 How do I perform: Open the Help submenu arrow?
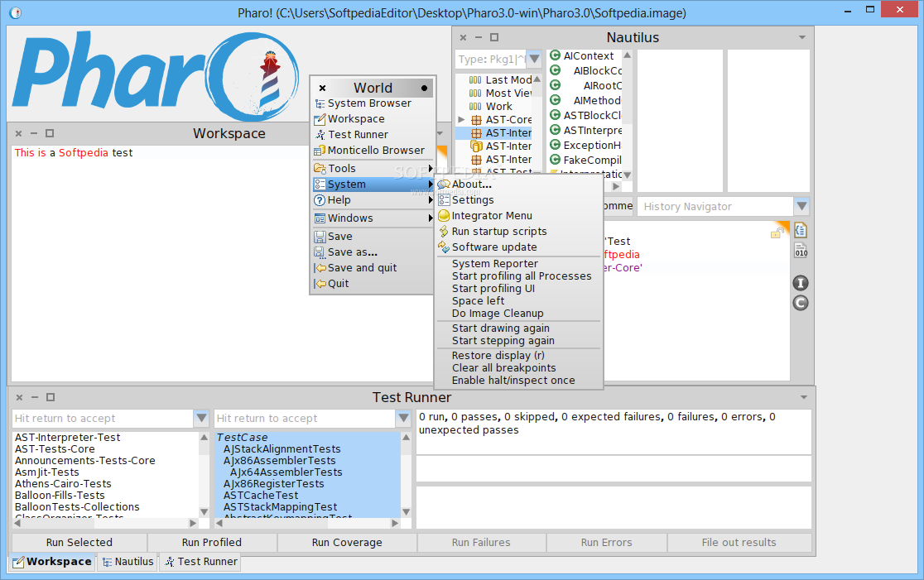click(431, 200)
